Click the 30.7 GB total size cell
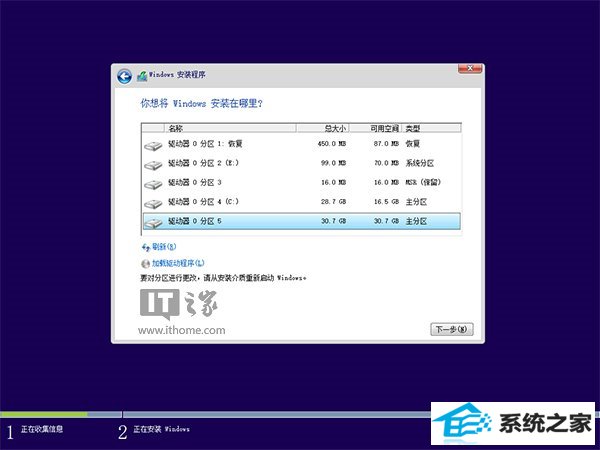The image size is (600, 450). [x=333, y=221]
